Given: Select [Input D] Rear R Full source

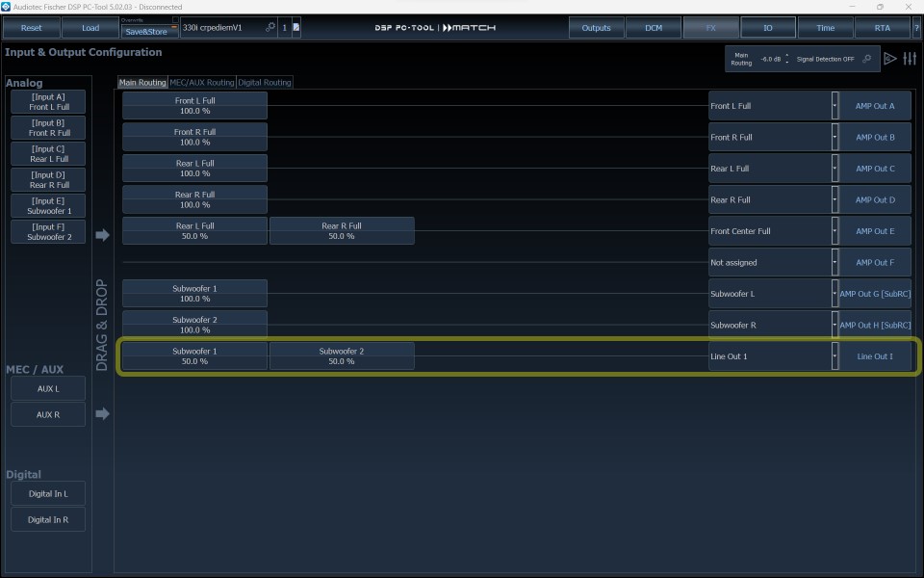Looking at the screenshot, I should pyautogui.click(x=48, y=179).
